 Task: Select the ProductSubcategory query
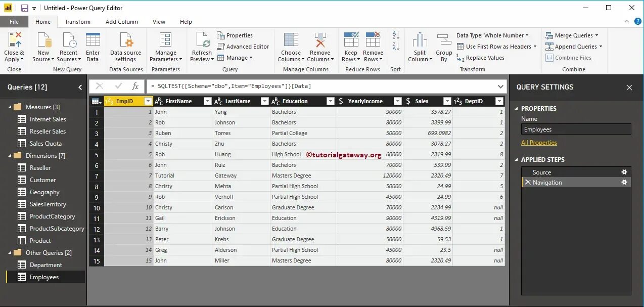pyautogui.click(x=57, y=228)
